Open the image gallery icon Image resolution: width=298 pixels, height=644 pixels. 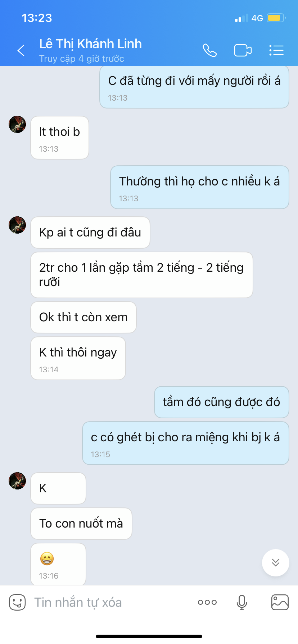point(280,602)
